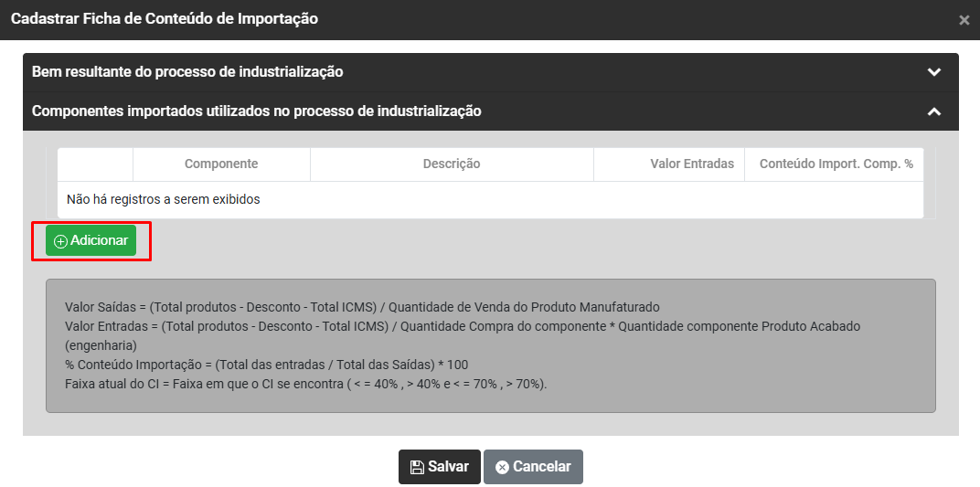Save the form with Salvar text

click(448, 467)
